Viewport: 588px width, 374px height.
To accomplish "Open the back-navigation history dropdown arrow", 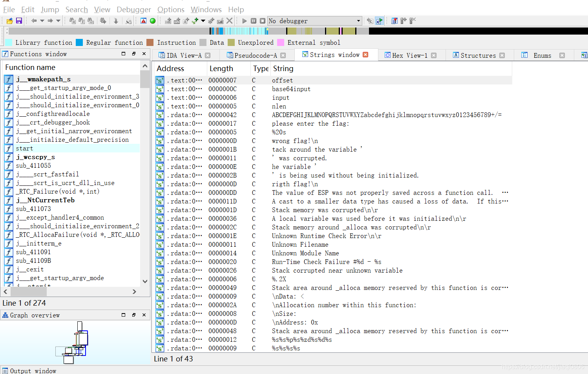I will [42, 21].
